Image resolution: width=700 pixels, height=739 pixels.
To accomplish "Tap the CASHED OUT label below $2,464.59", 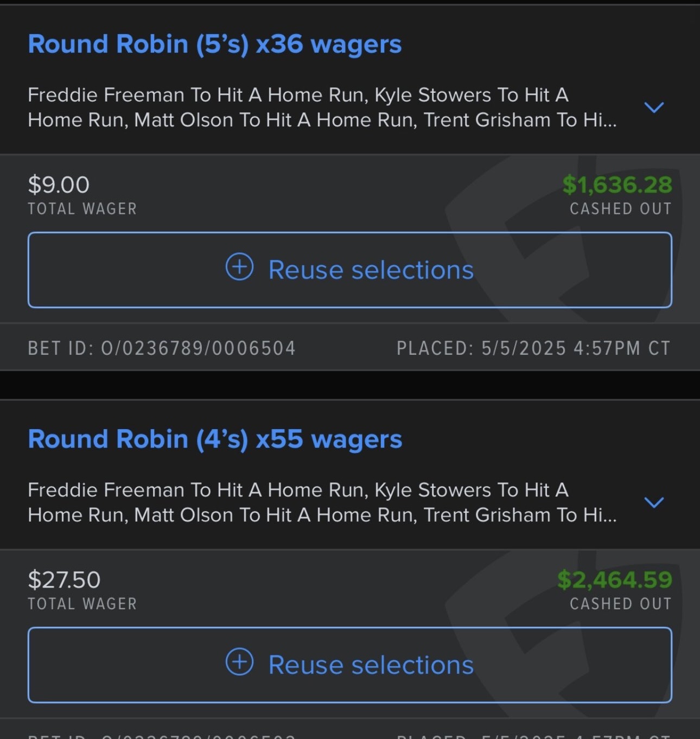I will pos(620,604).
